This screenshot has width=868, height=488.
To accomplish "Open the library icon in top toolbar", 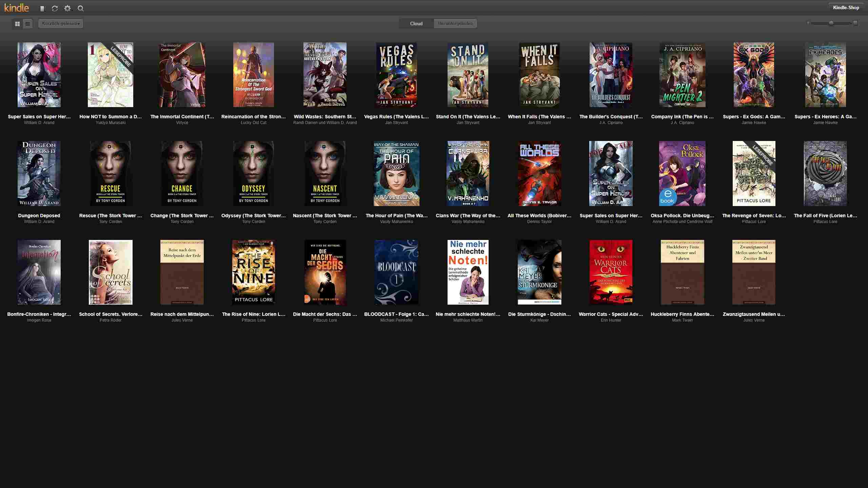I will (x=42, y=8).
